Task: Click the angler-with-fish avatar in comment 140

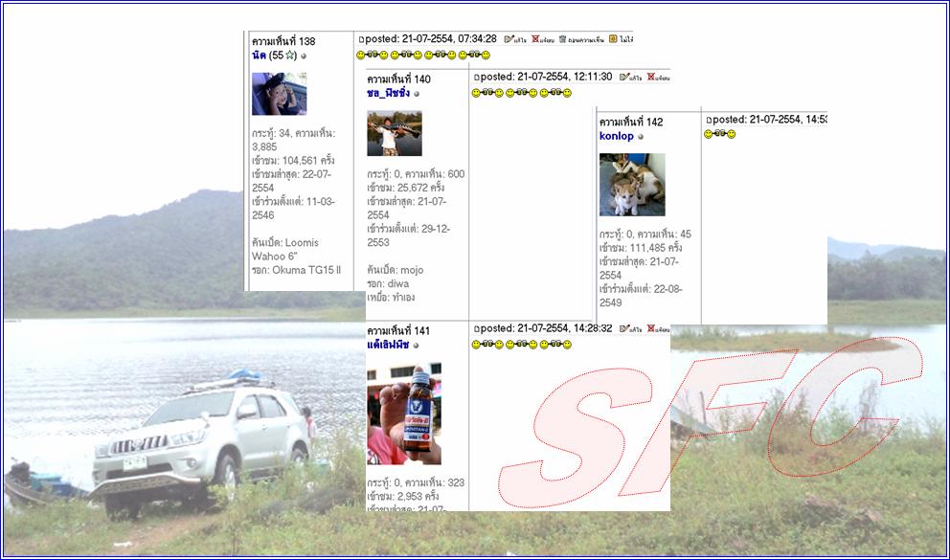Action: [395, 133]
